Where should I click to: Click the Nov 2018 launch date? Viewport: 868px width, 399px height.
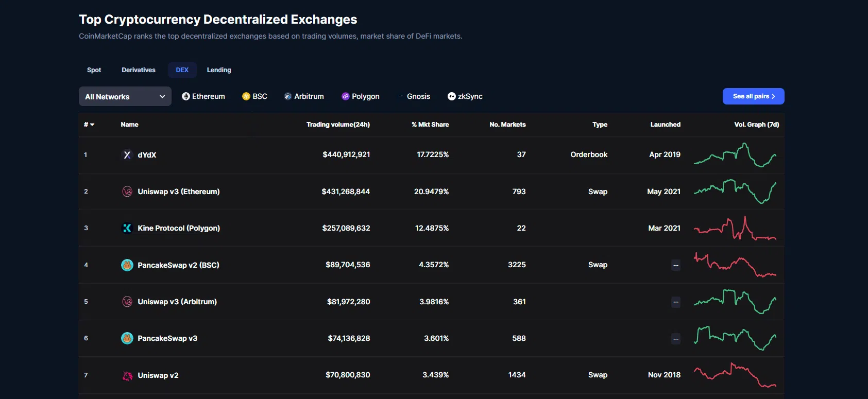click(x=665, y=375)
